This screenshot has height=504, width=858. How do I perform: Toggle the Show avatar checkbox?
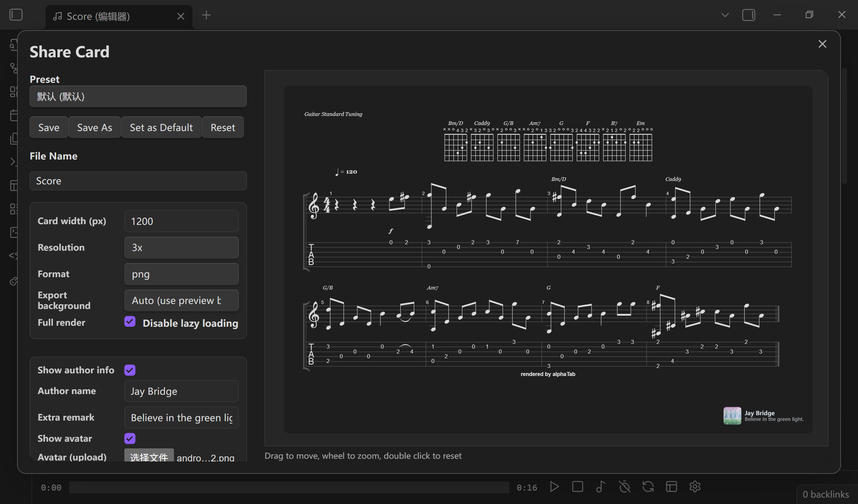[x=130, y=439]
